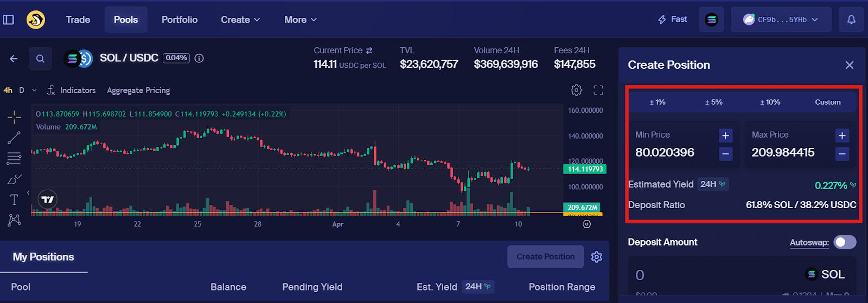Image resolution: width=868 pixels, height=303 pixels.
Task: Click Aggregate Pricing option
Action: 138,90
